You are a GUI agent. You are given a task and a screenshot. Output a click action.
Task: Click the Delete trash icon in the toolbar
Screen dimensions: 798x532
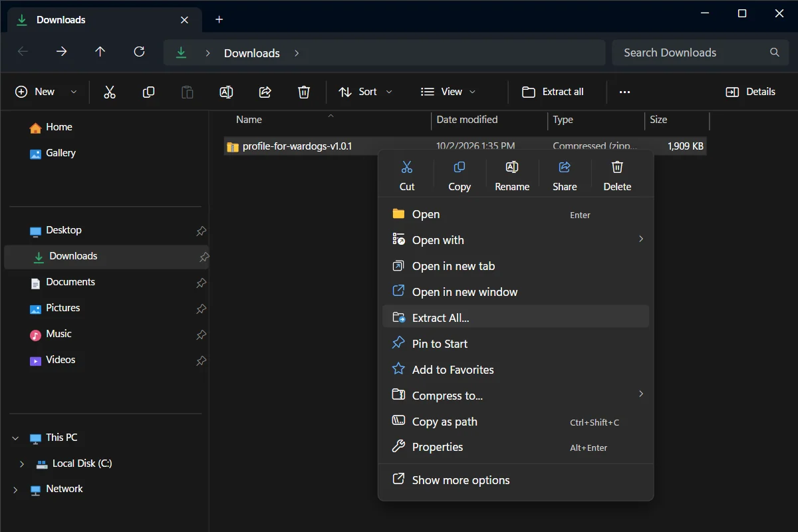304,92
